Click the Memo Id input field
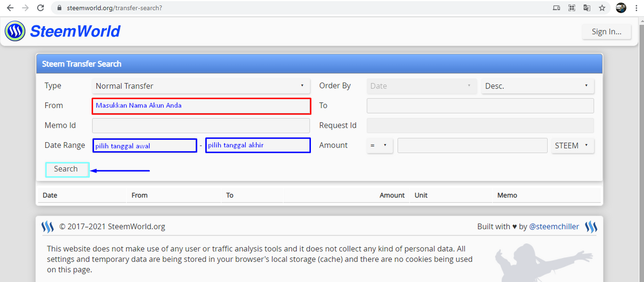Screen dimensions: 644x282 pos(201,126)
